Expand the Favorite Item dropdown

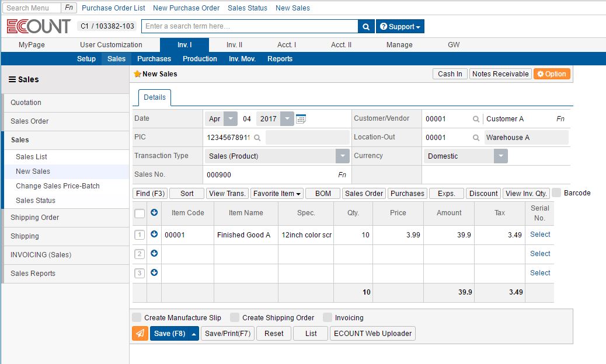click(x=277, y=194)
